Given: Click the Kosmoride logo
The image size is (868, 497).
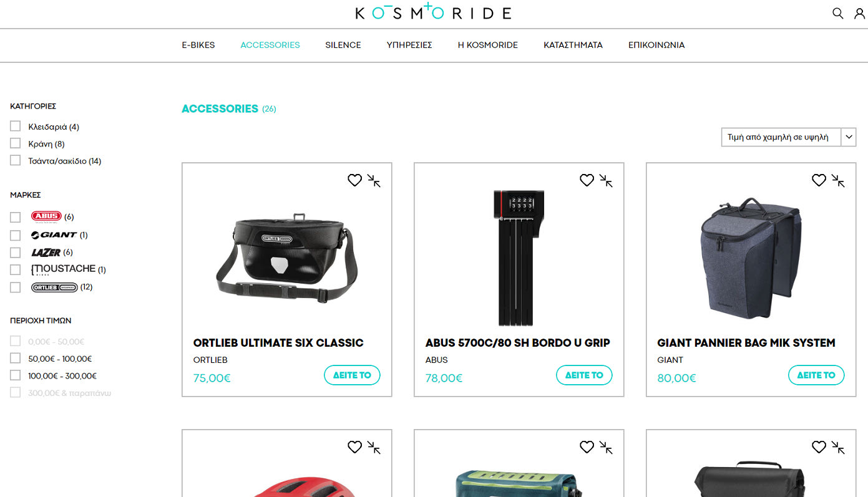Looking at the screenshot, I should (x=434, y=12).
